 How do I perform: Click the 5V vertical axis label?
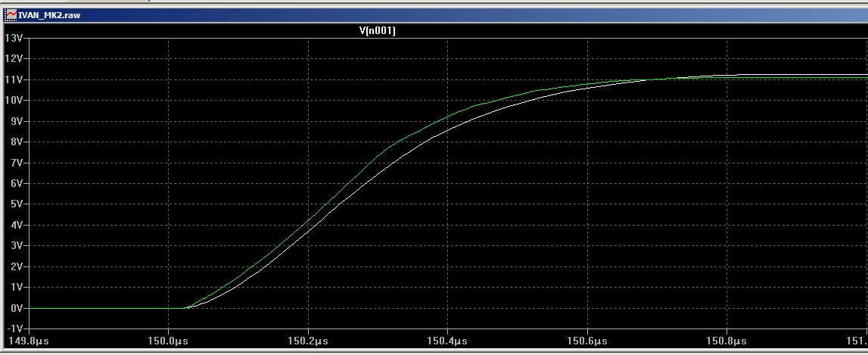(x=17, y=204)
